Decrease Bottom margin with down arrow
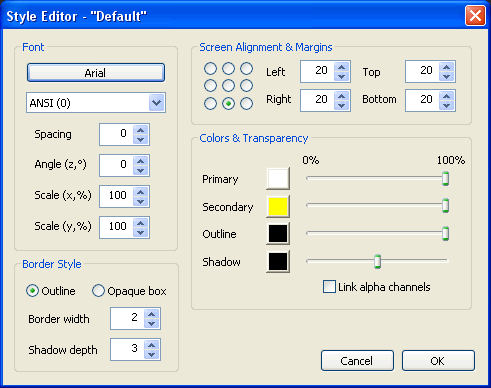491x388 pixels. (x=447, y=105)
